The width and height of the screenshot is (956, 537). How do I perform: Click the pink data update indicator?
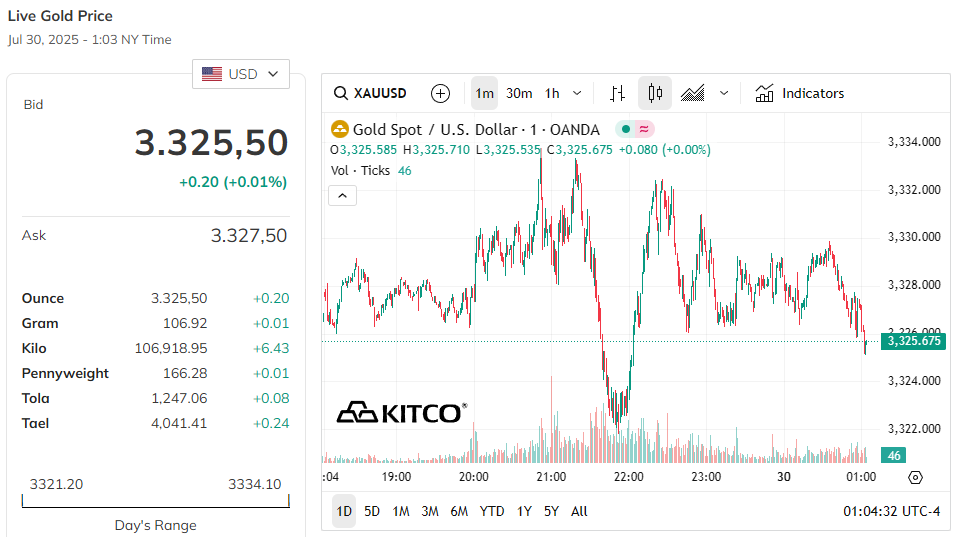[644, 129]
